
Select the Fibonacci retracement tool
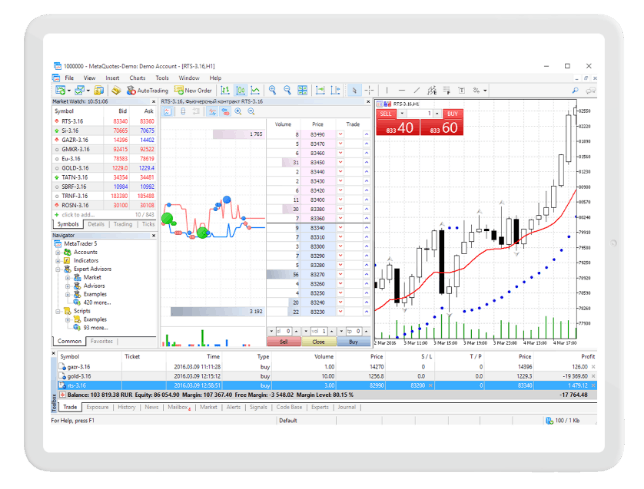(x=446, y=90)
